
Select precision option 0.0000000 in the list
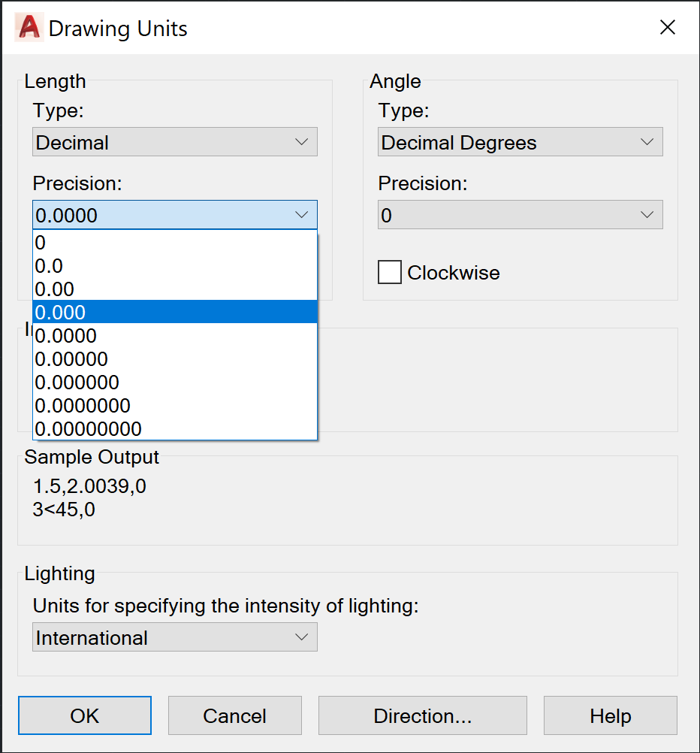175,405
